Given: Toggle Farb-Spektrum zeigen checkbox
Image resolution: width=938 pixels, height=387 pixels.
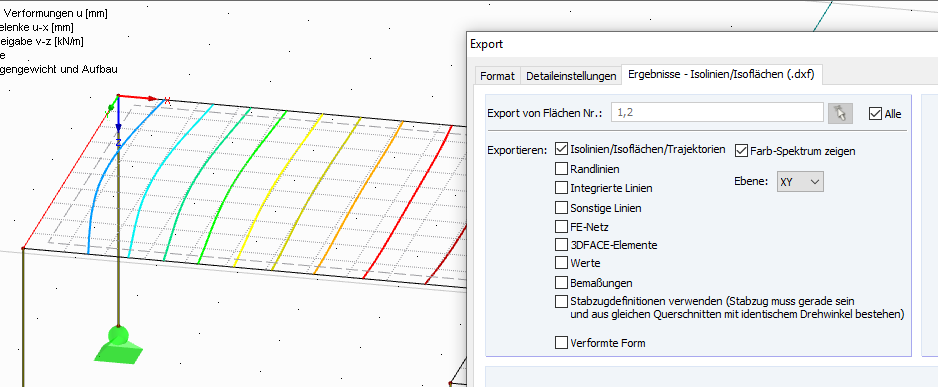Looking at the screenshot, I should pos(741,151).
